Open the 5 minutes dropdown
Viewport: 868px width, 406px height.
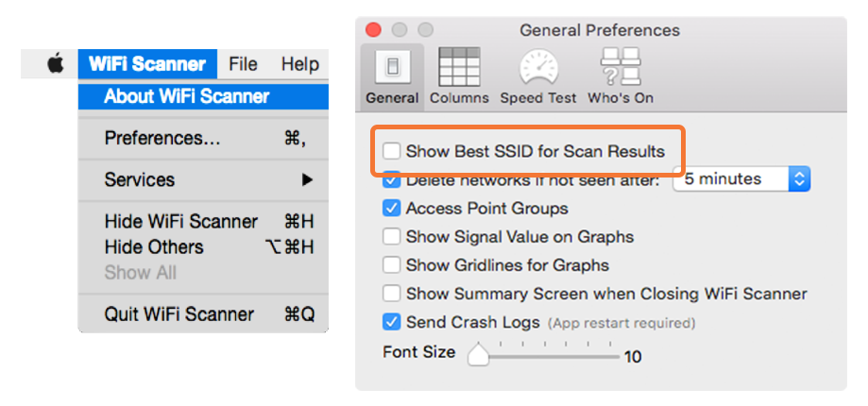coord(741,178)
